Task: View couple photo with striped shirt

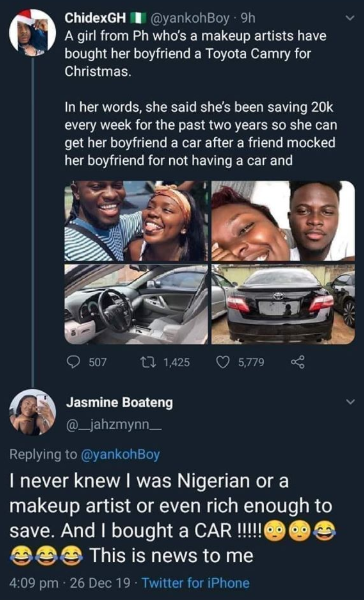Action: pos(136,221)
